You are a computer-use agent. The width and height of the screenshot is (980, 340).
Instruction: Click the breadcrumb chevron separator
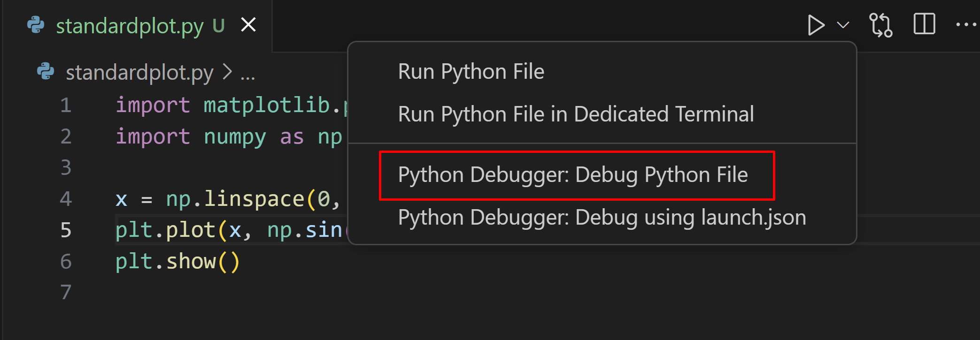point(227,72)
